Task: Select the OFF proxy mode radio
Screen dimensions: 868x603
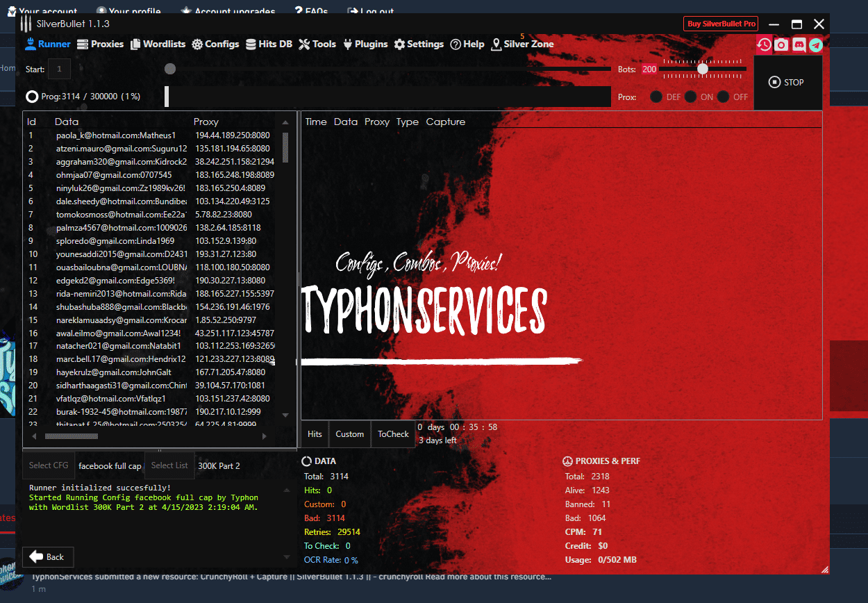Action: click(724, 97)
